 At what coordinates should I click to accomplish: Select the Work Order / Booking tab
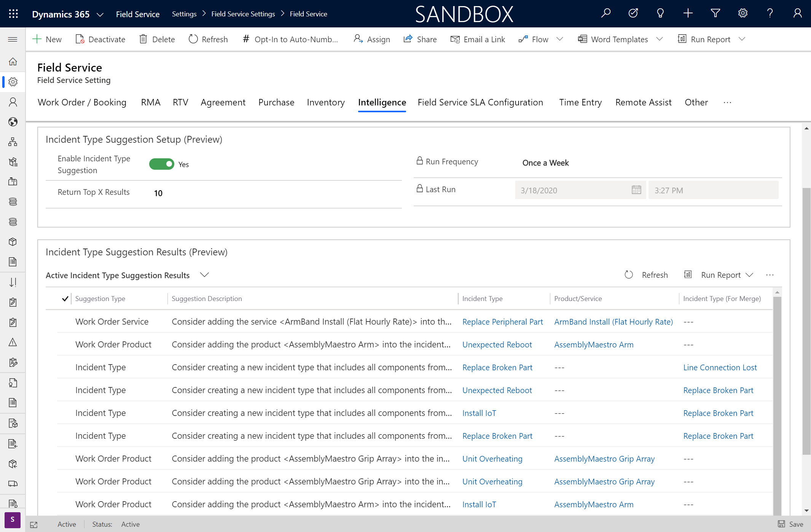tap(81, 102)
